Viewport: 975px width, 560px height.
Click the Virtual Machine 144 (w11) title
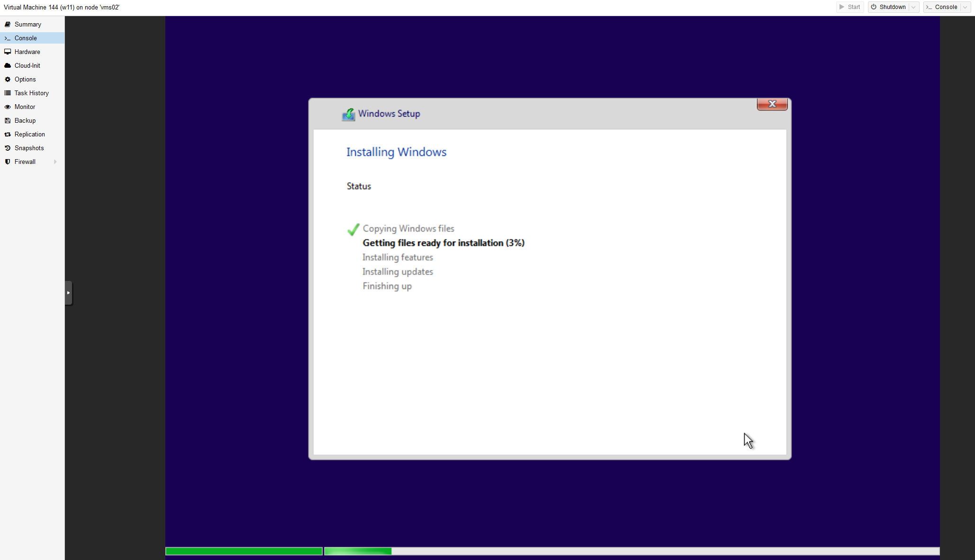62,7
